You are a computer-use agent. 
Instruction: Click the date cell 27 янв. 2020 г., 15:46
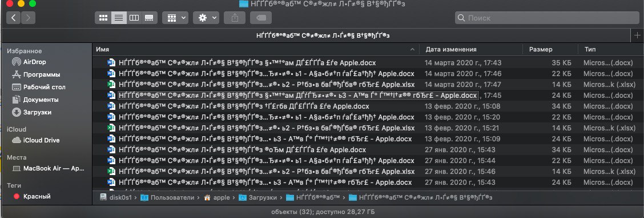tap(460, 171)
